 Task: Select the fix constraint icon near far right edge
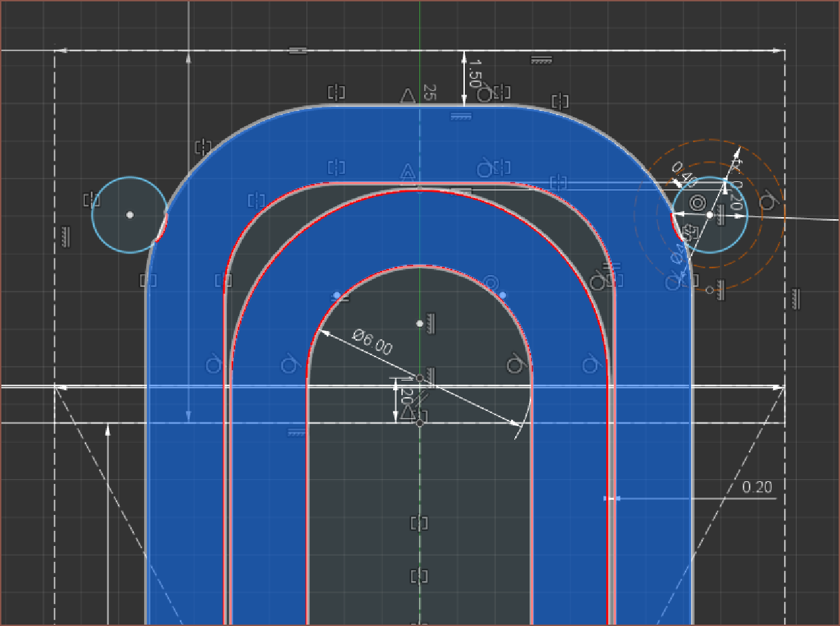click(795, 298)
